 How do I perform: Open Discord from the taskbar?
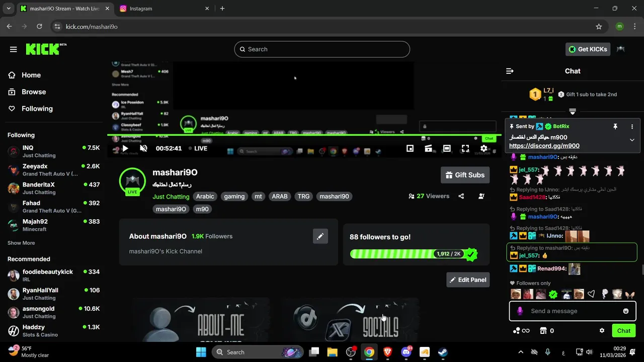coord(406,352)
